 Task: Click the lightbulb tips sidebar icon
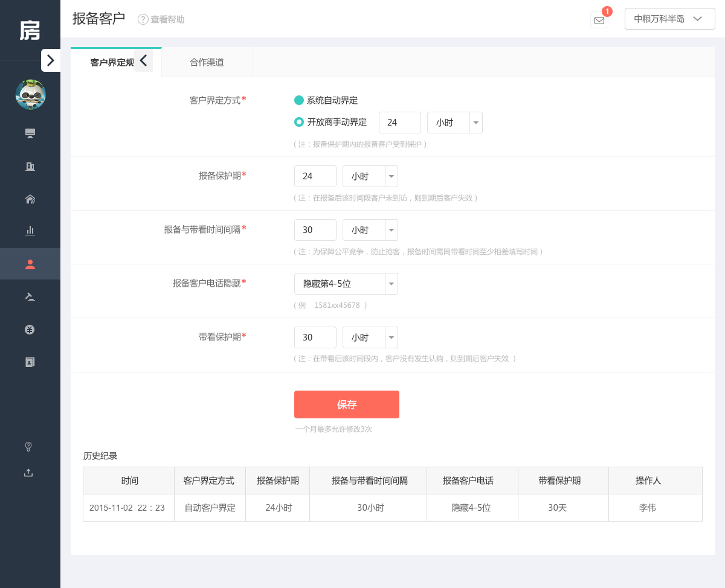[28, 447]
